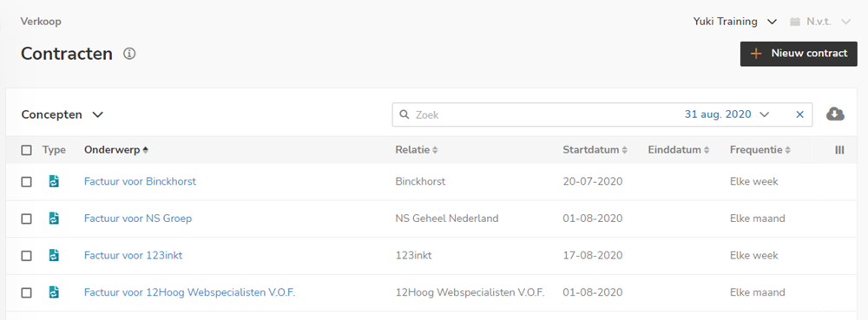Open the column chooser icon
This screenshot has width=868, height=320.
(x=839, y=150)
